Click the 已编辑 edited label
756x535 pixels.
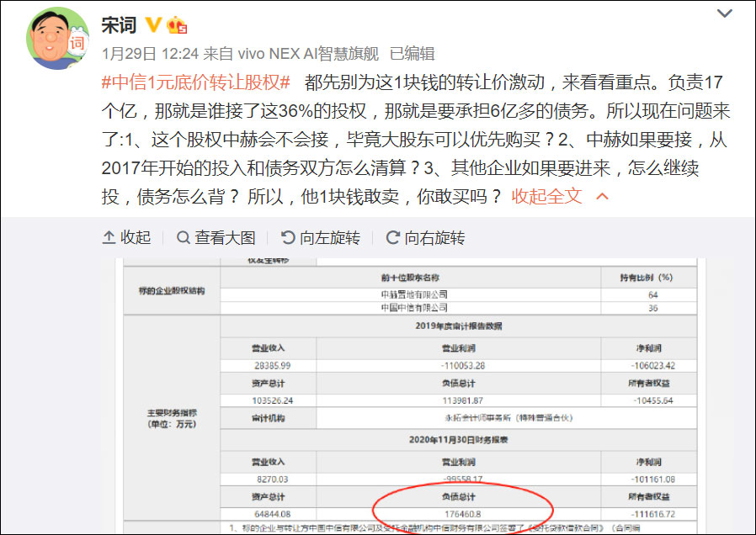pos(413,54)
